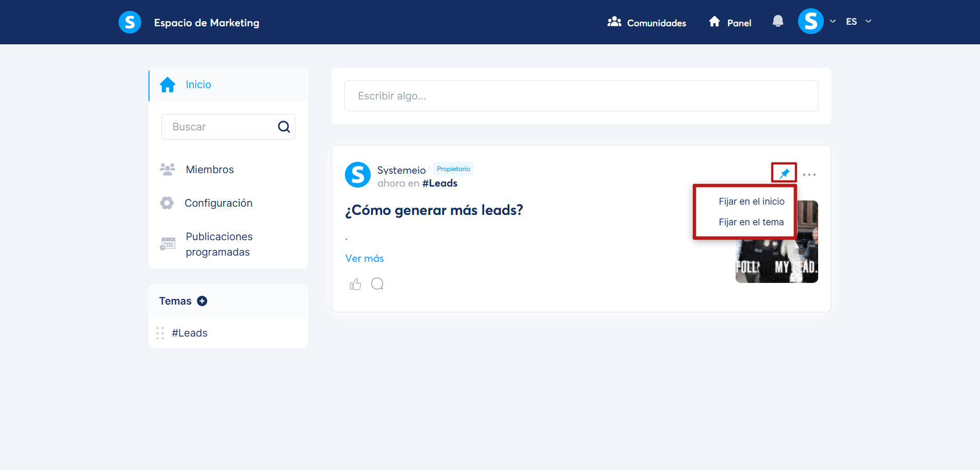Open the post title ¿Cómo generar más leads?
The image size is (980, 470).
[x=434, y=210]
